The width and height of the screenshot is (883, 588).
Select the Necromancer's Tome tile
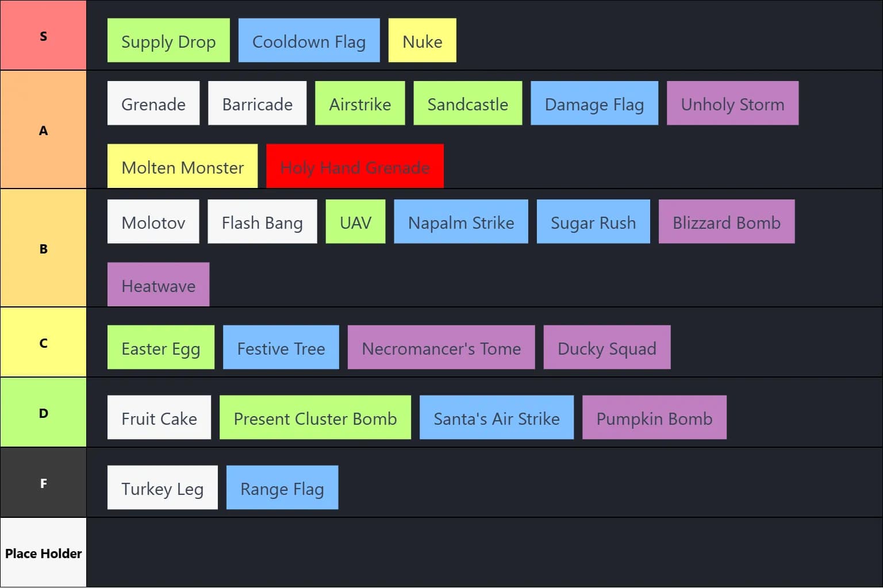coord(440,347)
